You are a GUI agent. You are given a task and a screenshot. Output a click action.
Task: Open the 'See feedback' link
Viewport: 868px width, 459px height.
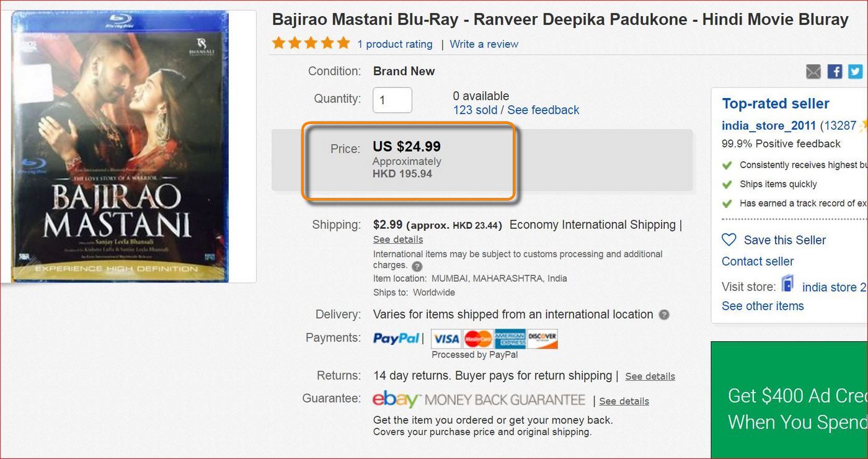(543, 110)
